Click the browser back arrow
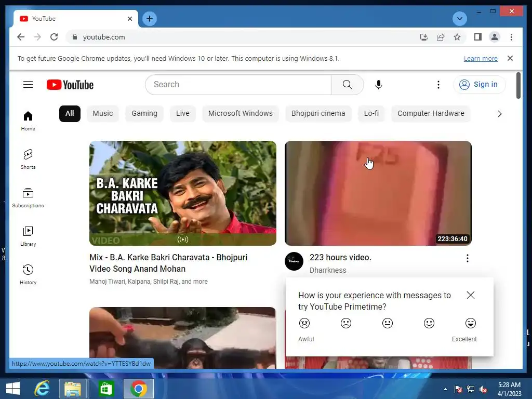This screenshot has width=532, height=399. [21, 37]
